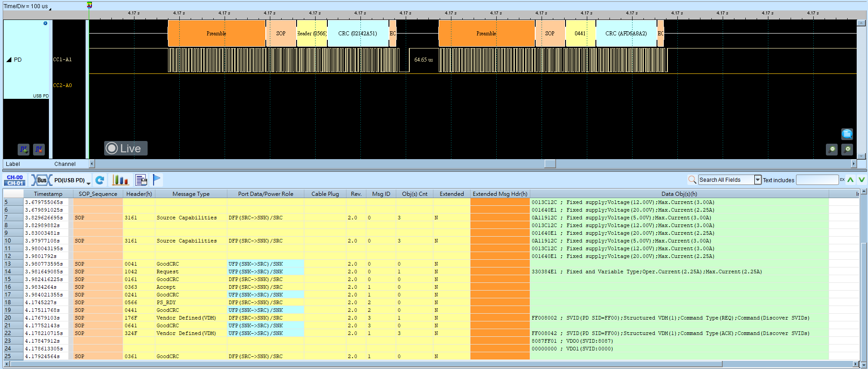Toggle the Live capture button
868x369 pixels.
(126, 148)
